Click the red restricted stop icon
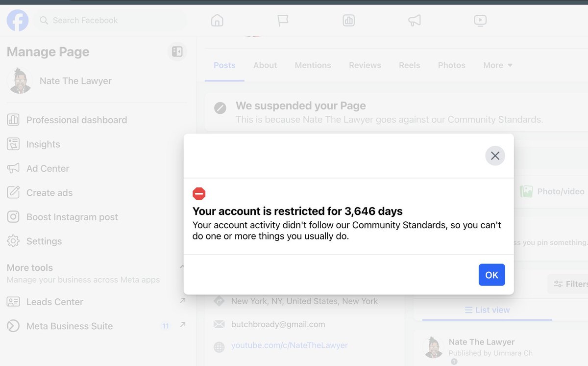 click(x=199, y=194)
